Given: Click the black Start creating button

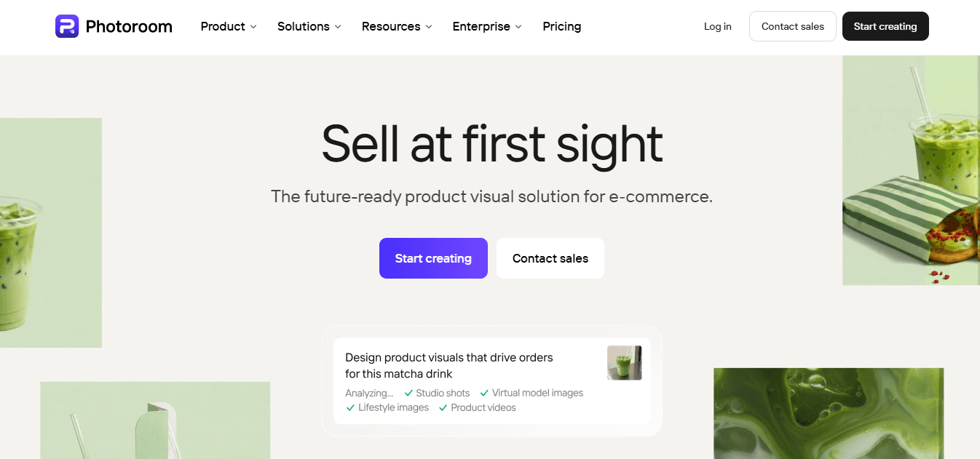Looking at the screenshot, I should pyautogui.click(x=885, y=26).
